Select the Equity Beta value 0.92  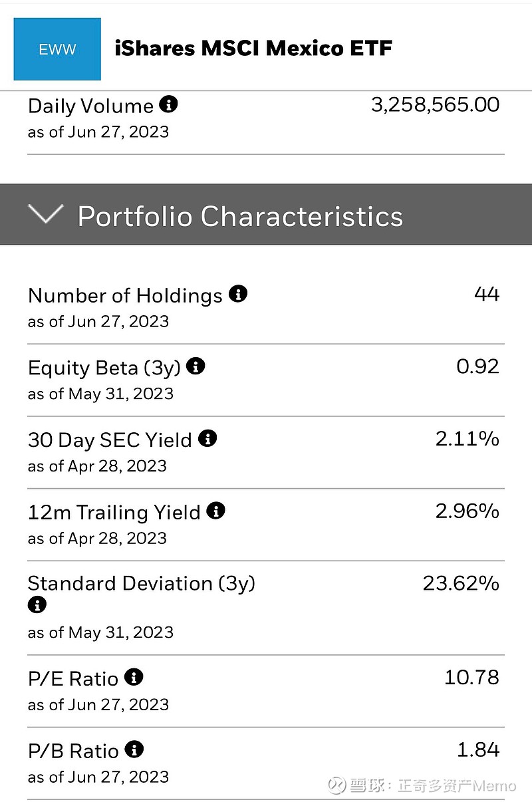[477, 366]
